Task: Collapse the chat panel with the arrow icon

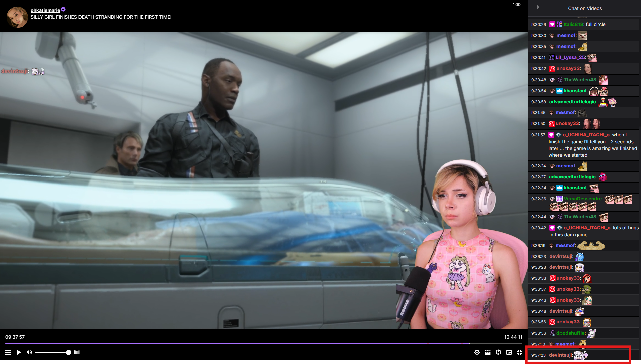Action: point(536,7)
